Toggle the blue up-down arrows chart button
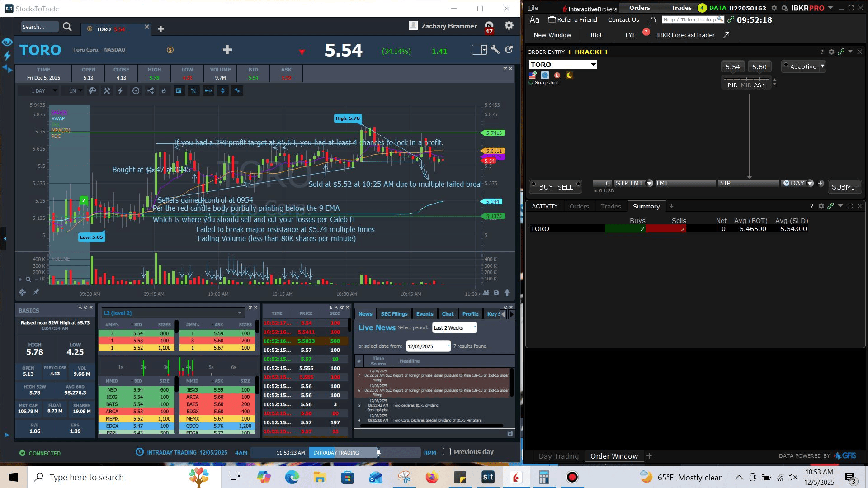The height and width of the screenshot is (488, 868). point(222,91)
